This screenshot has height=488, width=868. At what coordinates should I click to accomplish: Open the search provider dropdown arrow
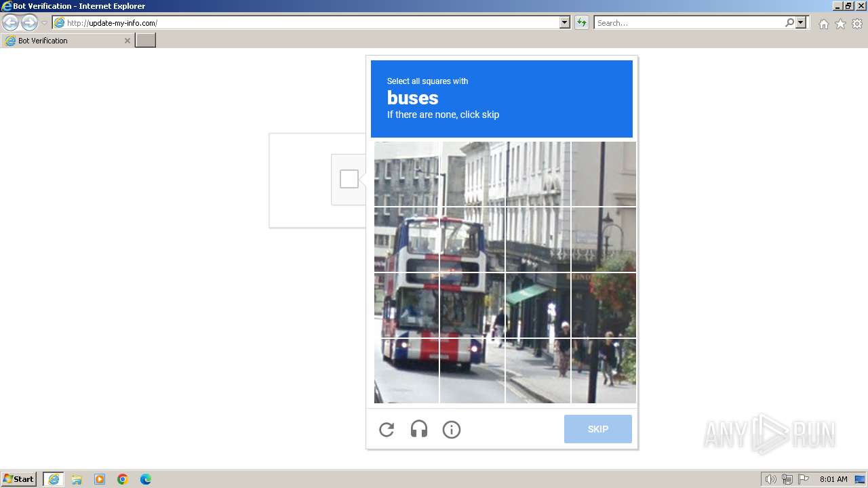[x=801, y=23]
